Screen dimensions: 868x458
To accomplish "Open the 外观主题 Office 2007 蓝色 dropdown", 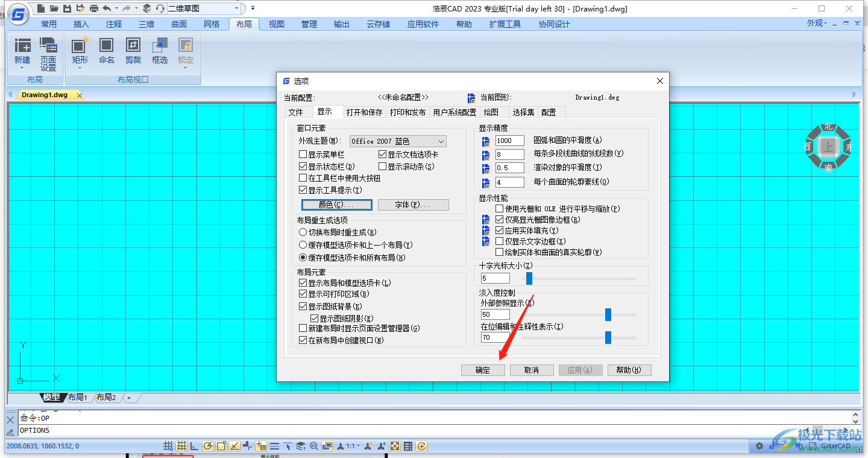I will pyautogui.click(x=398, y=141).
